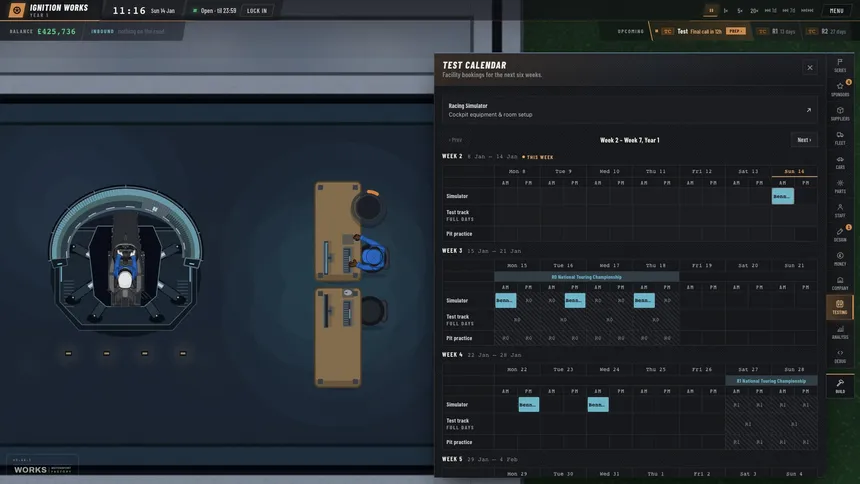Set game speed to 5x

point(740,10)
